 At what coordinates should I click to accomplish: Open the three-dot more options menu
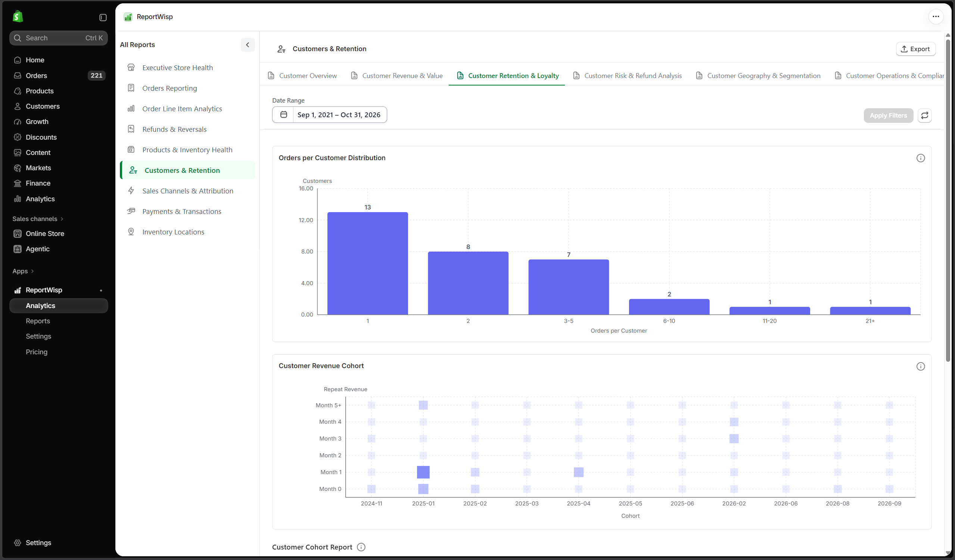(x=935, y=17)
